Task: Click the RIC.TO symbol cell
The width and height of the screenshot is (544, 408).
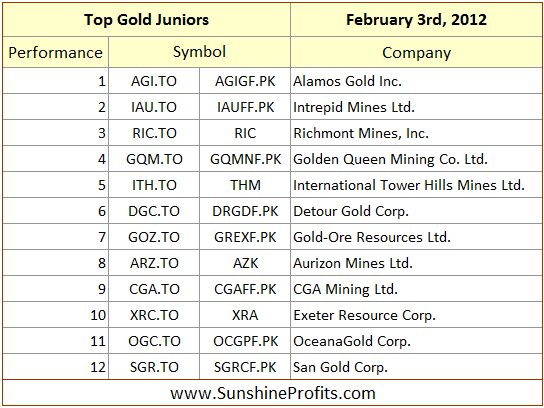Action: [154, 133]
